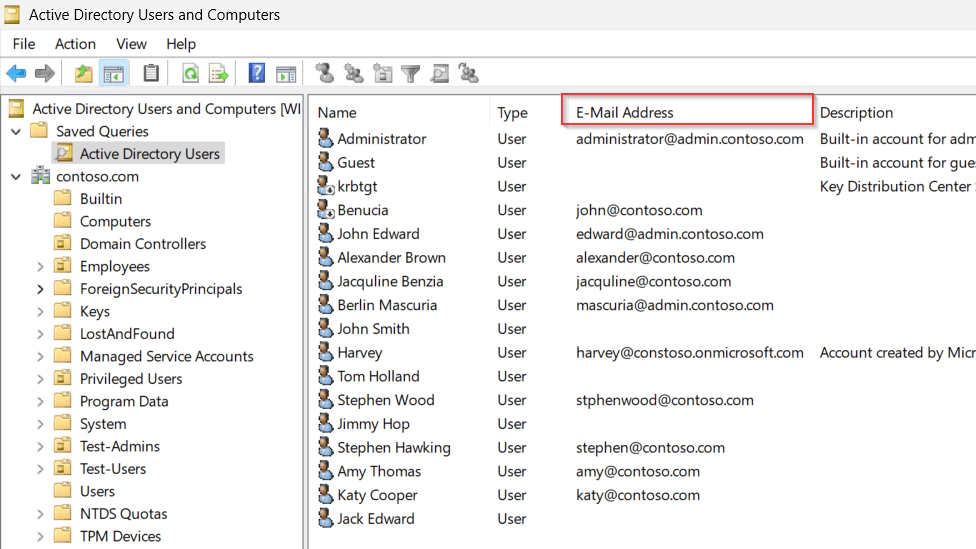Screen dimensions: 976x549
Task: Open the File menu
Action: 24,44
